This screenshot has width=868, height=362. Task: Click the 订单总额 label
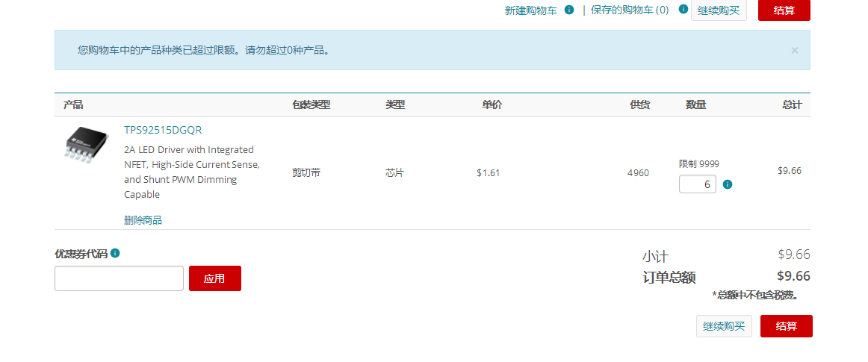[x=669, y=278]
